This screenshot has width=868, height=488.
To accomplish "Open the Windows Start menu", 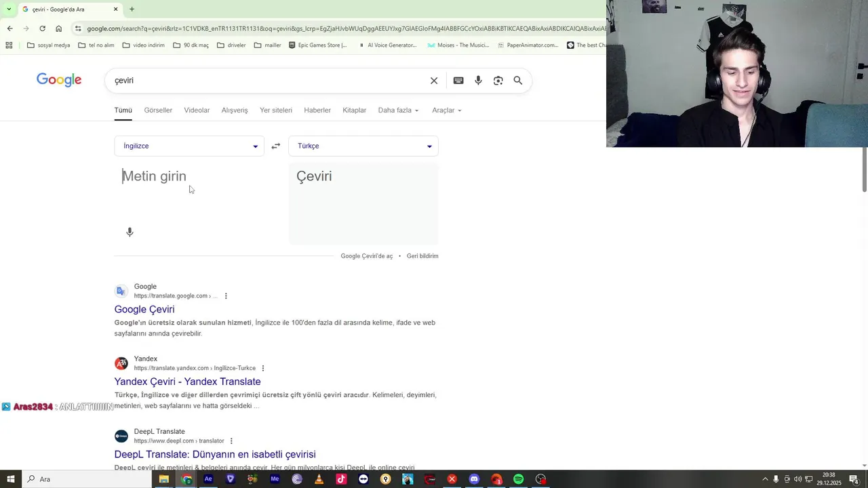I will 11,479.
